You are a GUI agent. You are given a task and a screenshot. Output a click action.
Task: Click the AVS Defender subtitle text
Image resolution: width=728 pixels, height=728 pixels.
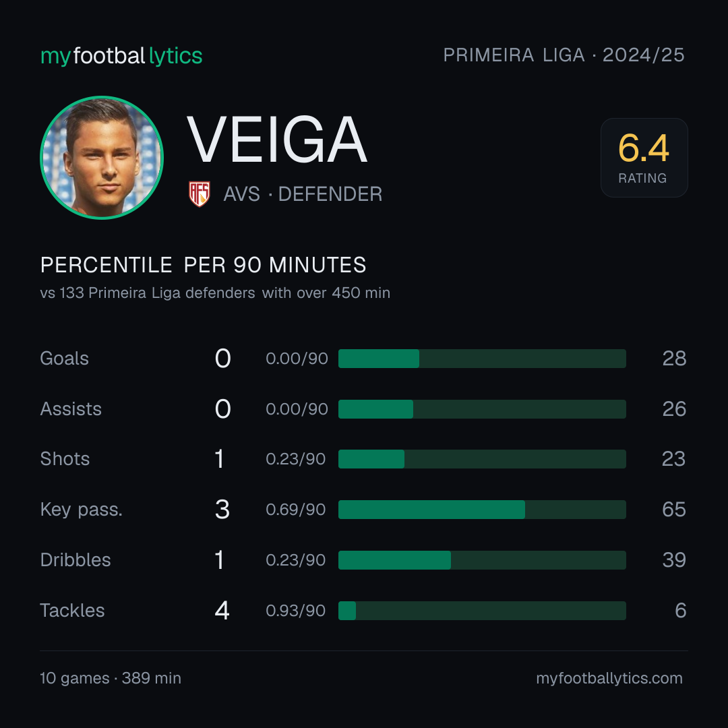click(303, 194)
